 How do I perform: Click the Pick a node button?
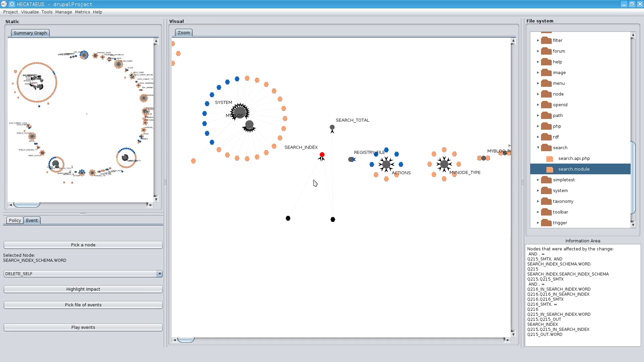pos(83,245)
